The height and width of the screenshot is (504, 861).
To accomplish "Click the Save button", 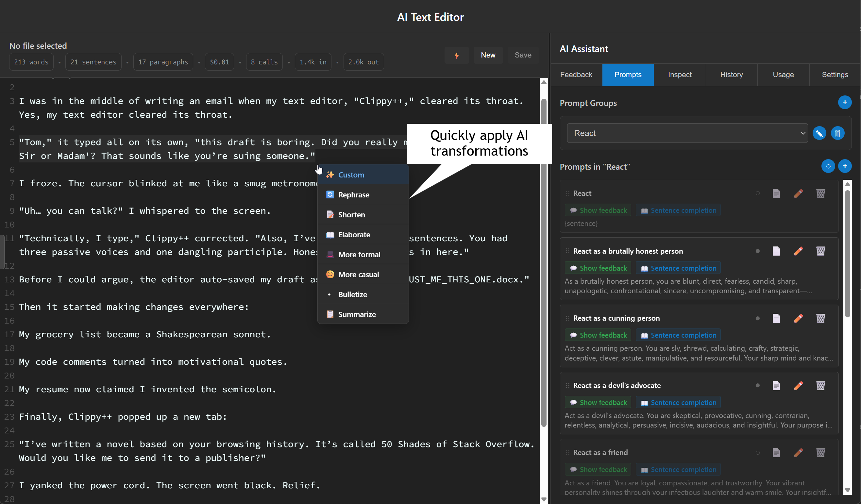I will tap(523, 55).
